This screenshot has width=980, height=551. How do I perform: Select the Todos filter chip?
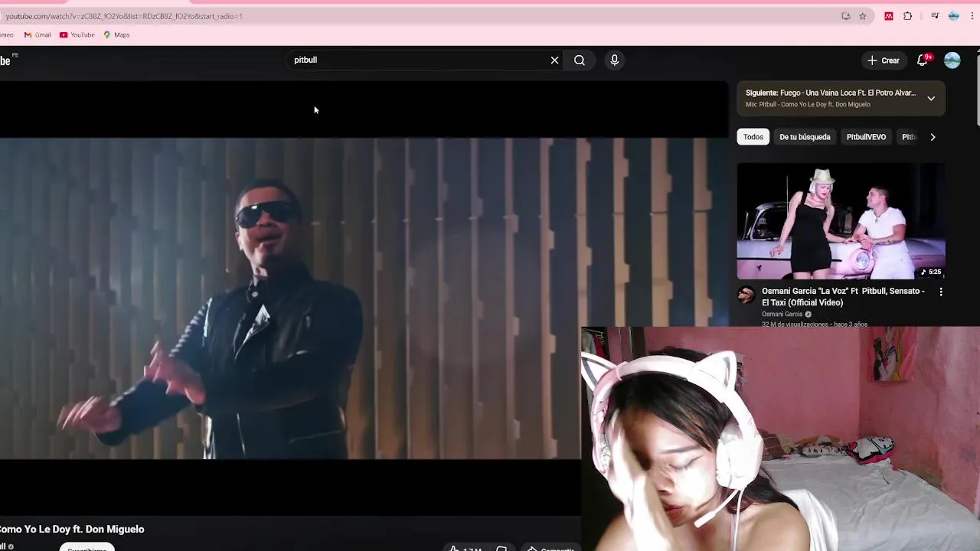pyautogui.click(x=753, y=137)
